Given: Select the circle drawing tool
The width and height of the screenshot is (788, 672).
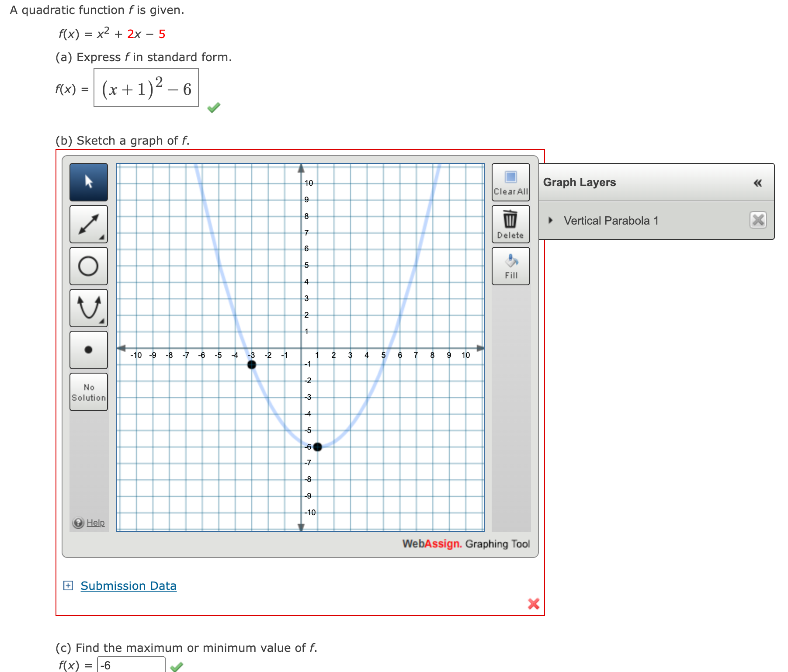Looking at the screenshot, I should click(89, 266).
